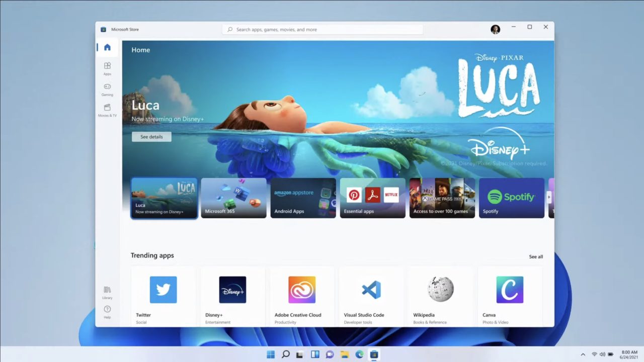Viewport: 644px width, 362px height.
Task: Launch Microsoft Edge from the taskbar
Action: pos(359,354)
